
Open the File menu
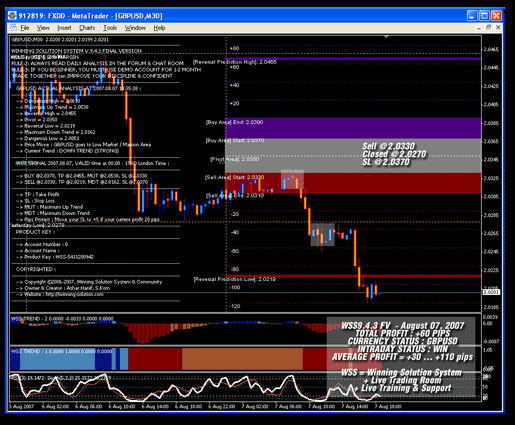point(25,28)
